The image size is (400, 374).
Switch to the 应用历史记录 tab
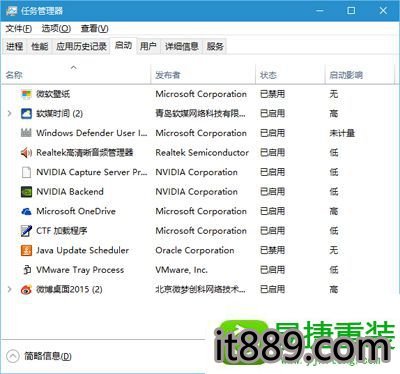pos(81,46)
